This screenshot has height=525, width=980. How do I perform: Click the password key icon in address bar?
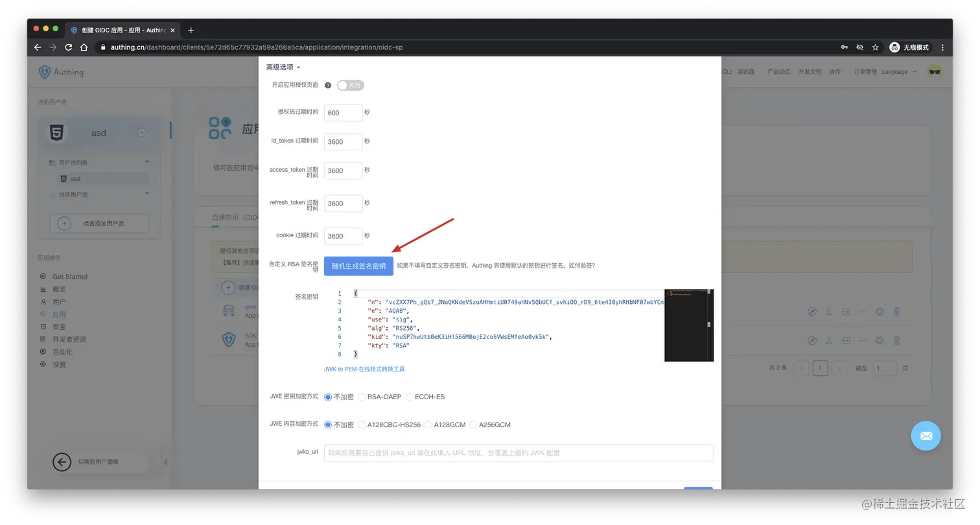(845, 47)
